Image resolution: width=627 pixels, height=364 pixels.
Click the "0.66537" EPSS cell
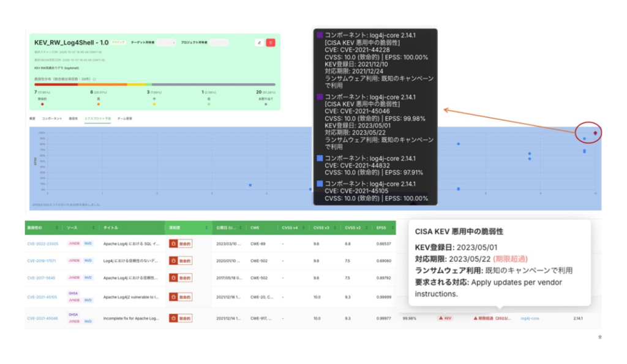coord(383,243)
